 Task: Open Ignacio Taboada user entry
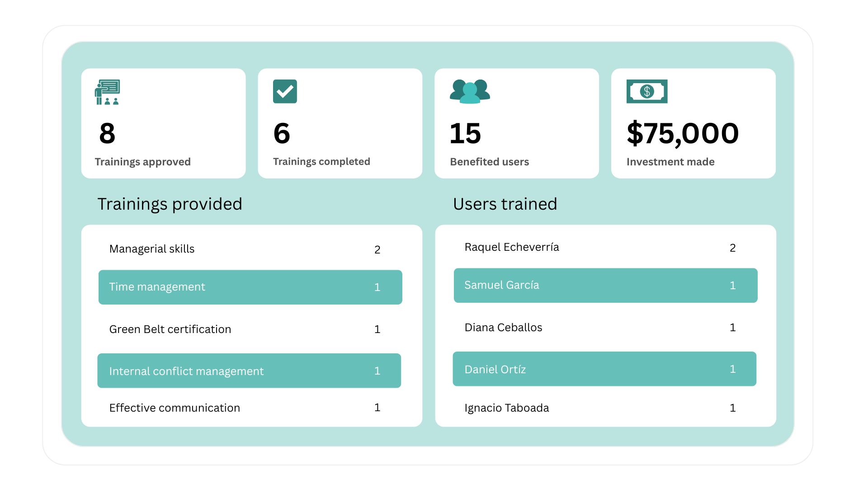tap(507, 408)
